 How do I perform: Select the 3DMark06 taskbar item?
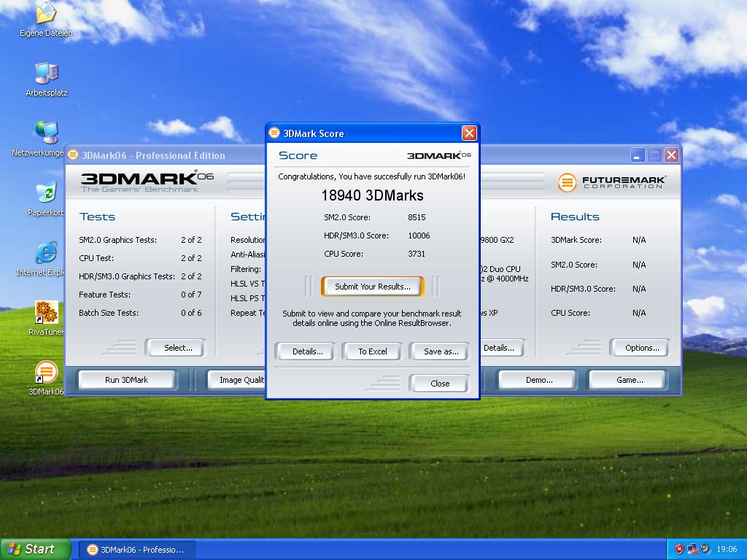pyautogui.click(x=136, y=550)
